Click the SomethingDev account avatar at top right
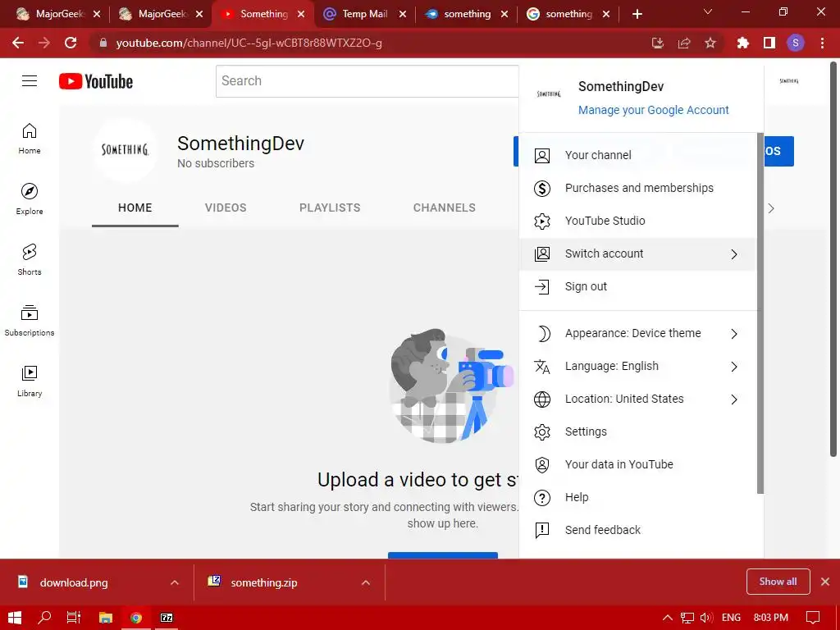 pos(788,81)
